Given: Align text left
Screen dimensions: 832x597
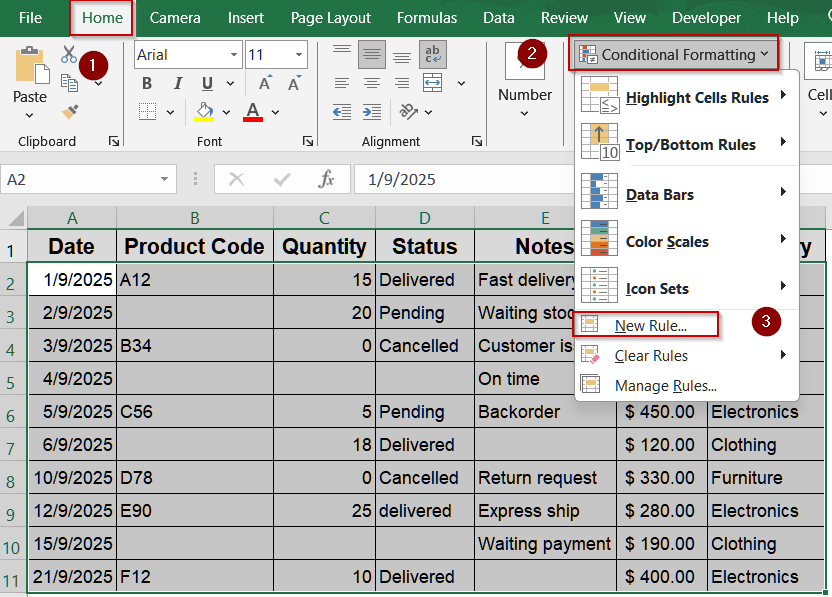Looking at the screenshot, I should [342, 83].
